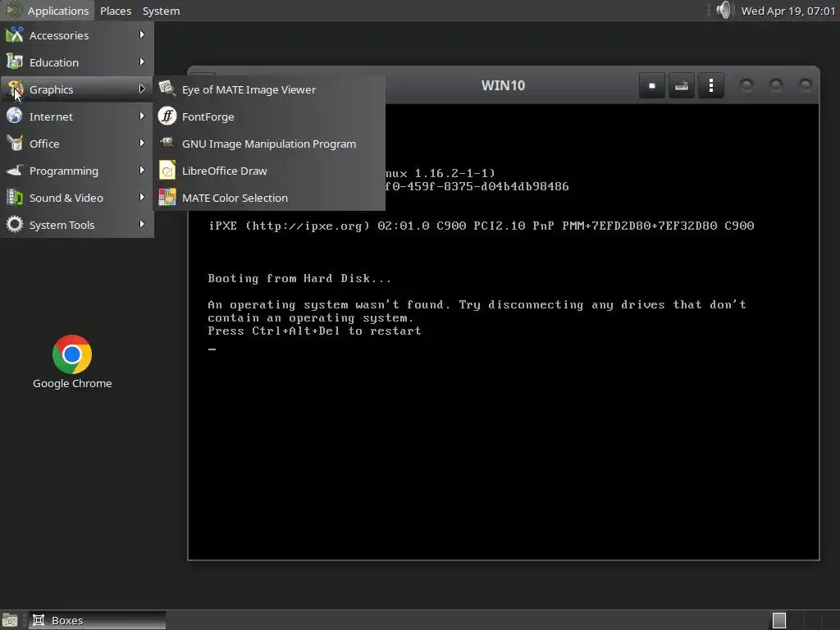Click the volume speaker icon in panel

724,10
